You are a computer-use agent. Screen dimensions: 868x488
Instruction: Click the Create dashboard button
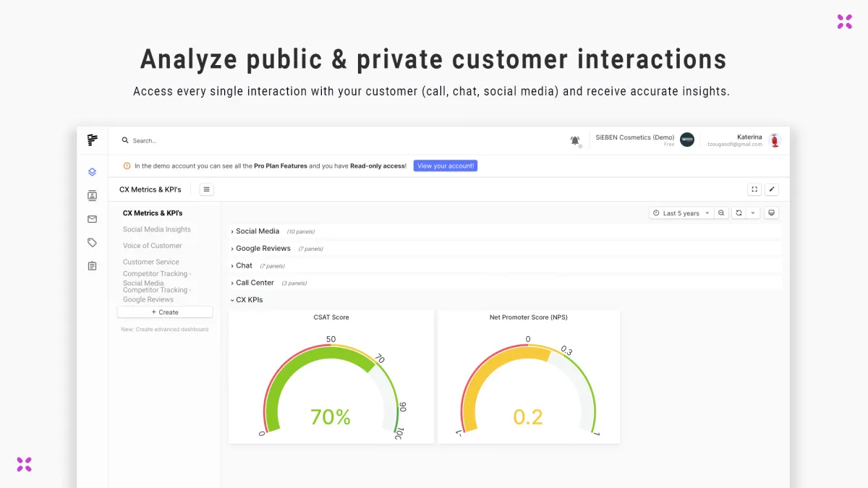[x=165, y=312]
